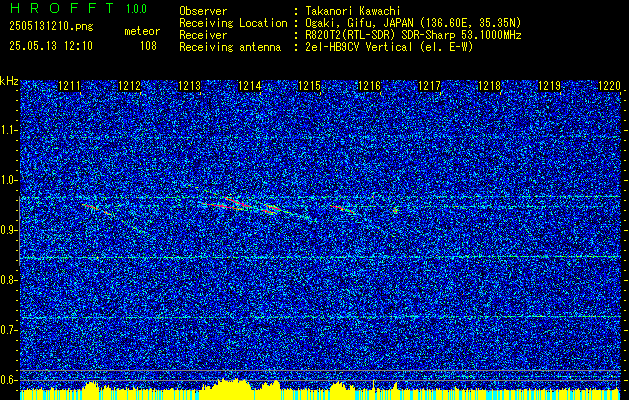
Task: Click the 0.9 kHz axis label
Action: click(9, 230)
